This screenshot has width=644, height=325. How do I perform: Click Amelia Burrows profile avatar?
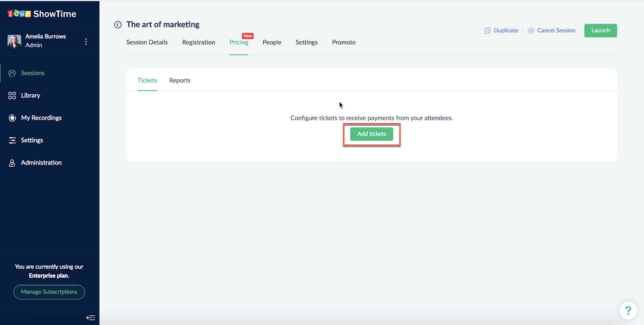point(14,42)
